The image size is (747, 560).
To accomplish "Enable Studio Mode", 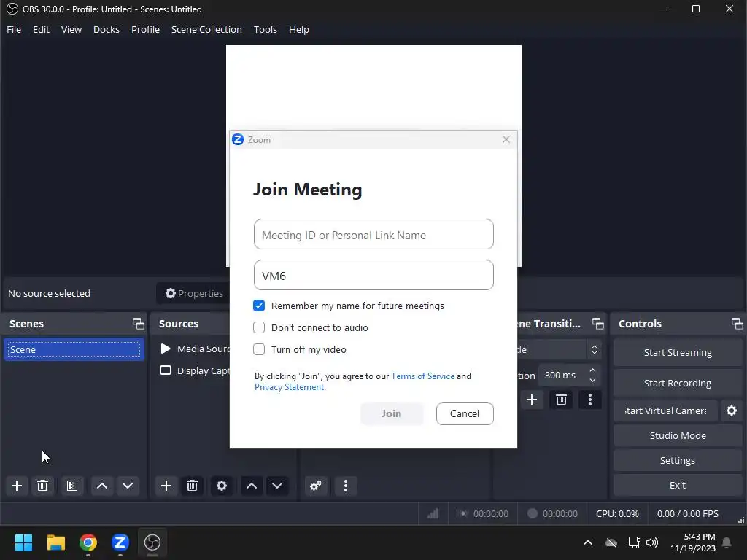I will click(678, 435).
